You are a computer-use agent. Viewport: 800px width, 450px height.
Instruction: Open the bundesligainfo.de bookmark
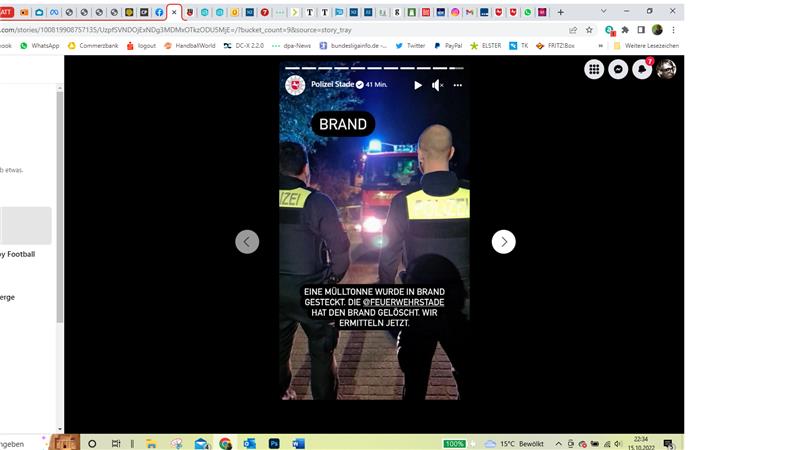coord(353,46)
